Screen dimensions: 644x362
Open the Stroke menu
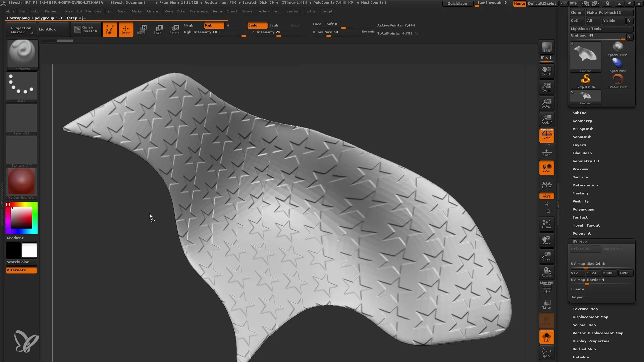click(x=247, y=11)
